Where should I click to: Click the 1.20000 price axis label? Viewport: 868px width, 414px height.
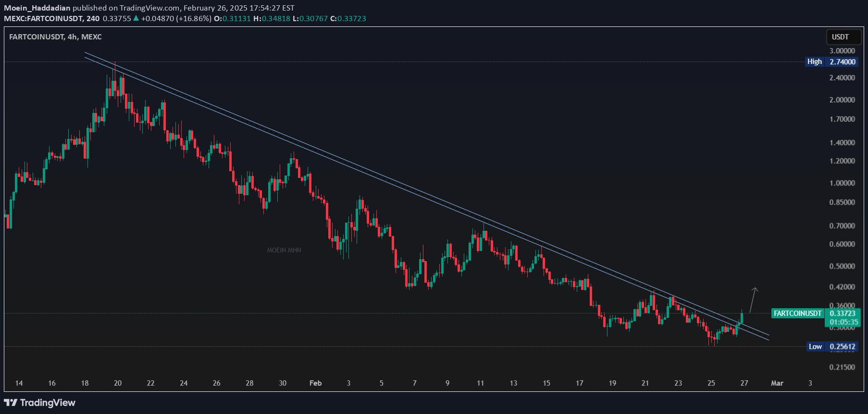click(842, 161)
